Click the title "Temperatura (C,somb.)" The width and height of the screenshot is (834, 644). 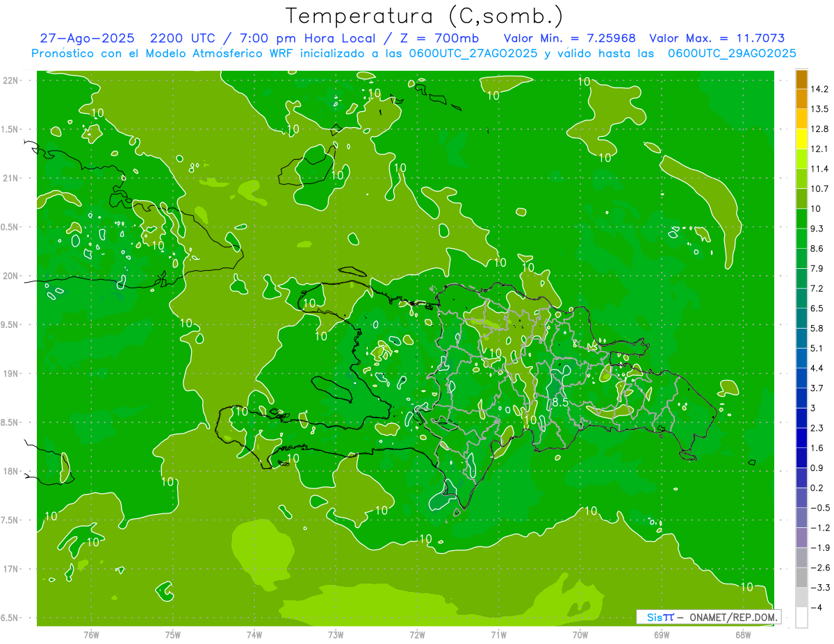(x=425, y=16)
